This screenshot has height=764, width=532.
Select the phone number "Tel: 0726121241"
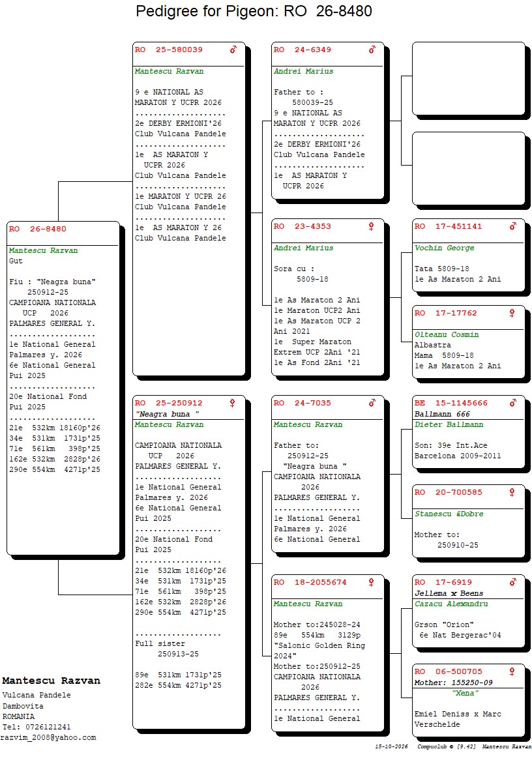coord(37,727)
